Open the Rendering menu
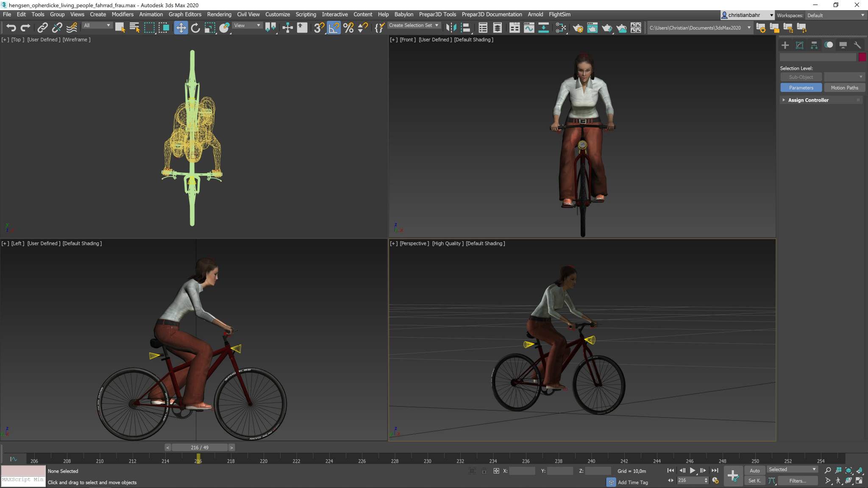 pyautogui.click(x=219, y=14)
